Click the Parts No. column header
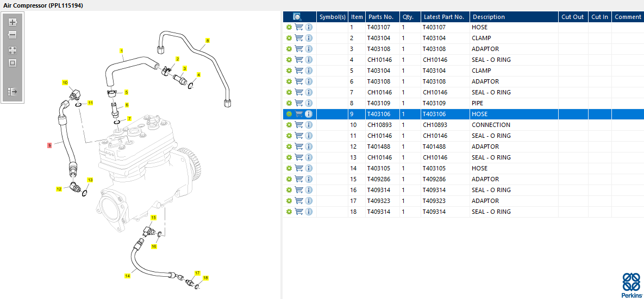The height and width of the screenshot is (299, 644). coord(383,17)
